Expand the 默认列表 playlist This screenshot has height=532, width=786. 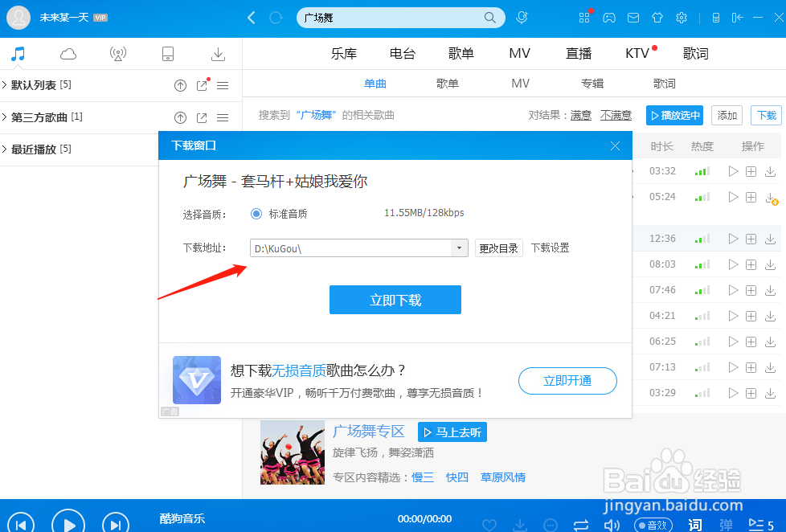pos(5,84)
